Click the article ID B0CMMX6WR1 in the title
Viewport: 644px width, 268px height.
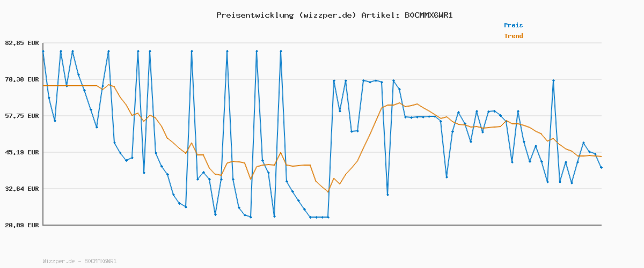point(428,15)
